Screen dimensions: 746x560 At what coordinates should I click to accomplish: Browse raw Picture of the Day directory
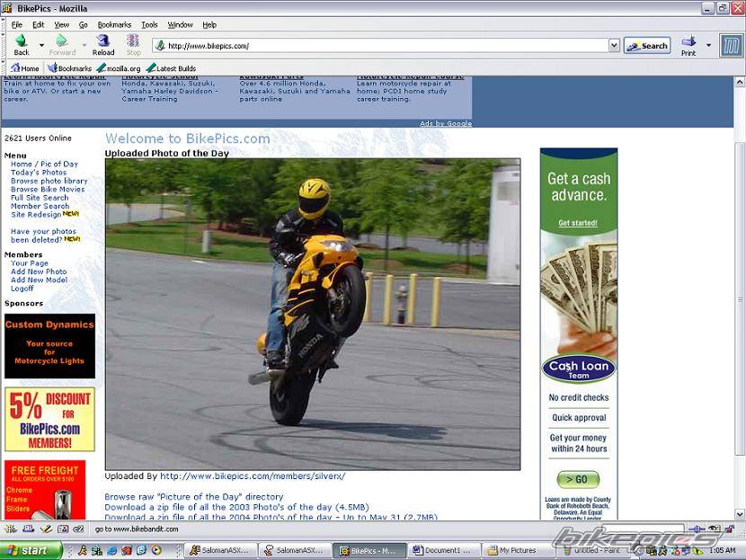pos(193,496)
